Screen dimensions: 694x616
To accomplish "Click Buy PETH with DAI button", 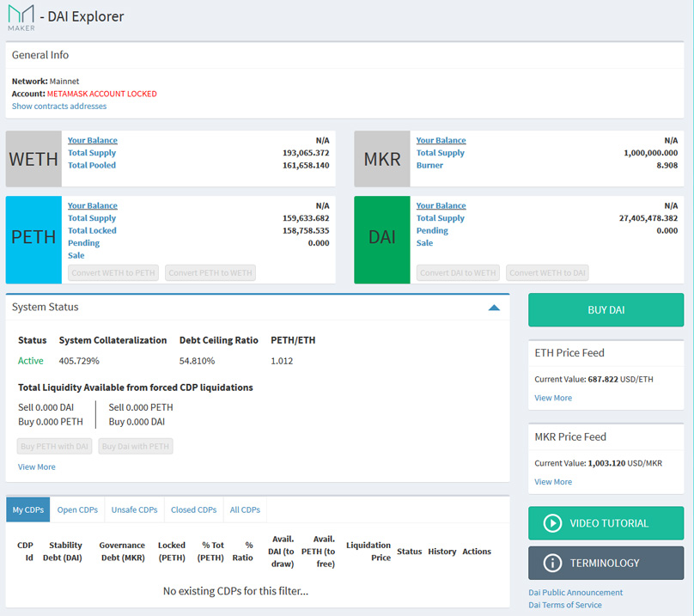I will click(54, 447).
